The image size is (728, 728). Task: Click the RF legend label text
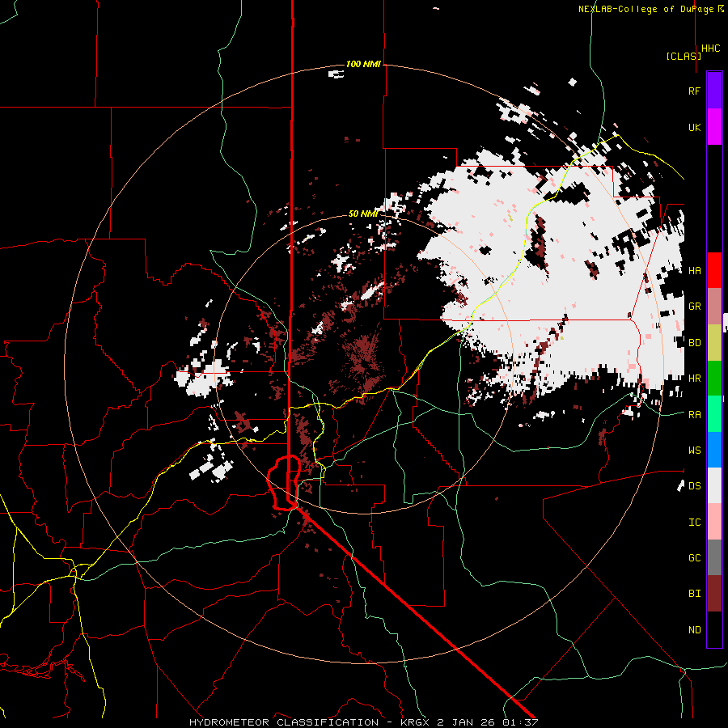click(694, 91)
